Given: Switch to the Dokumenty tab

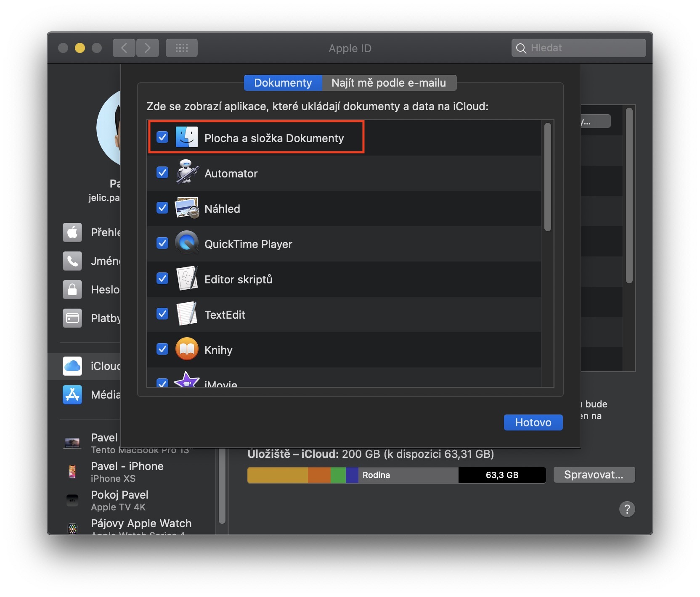Looking at the screenshot, I should click(283, 83).
